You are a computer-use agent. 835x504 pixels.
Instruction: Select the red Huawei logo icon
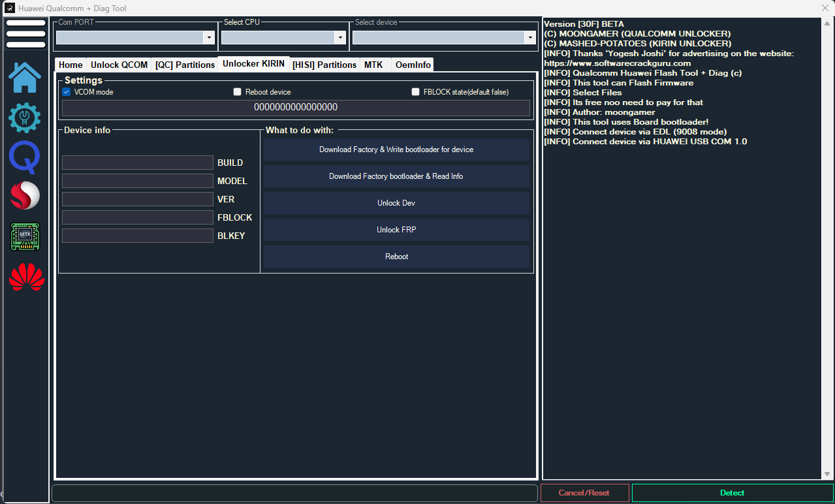coord(26,277)
